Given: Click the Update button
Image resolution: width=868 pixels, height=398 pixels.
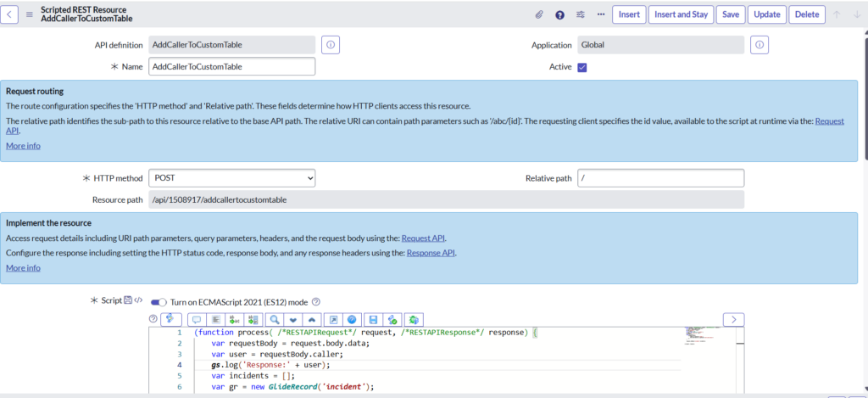Looking at the screenshot, I should pyautogui.click(x=767, y=14).
